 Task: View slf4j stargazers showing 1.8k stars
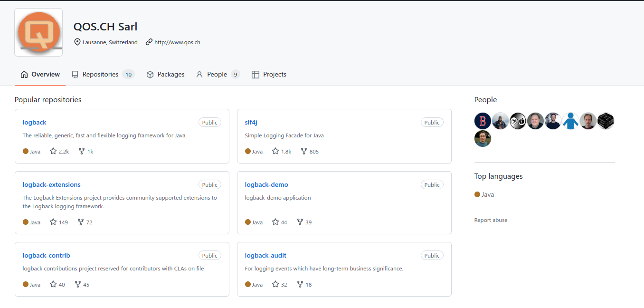[x=282, y=151]
